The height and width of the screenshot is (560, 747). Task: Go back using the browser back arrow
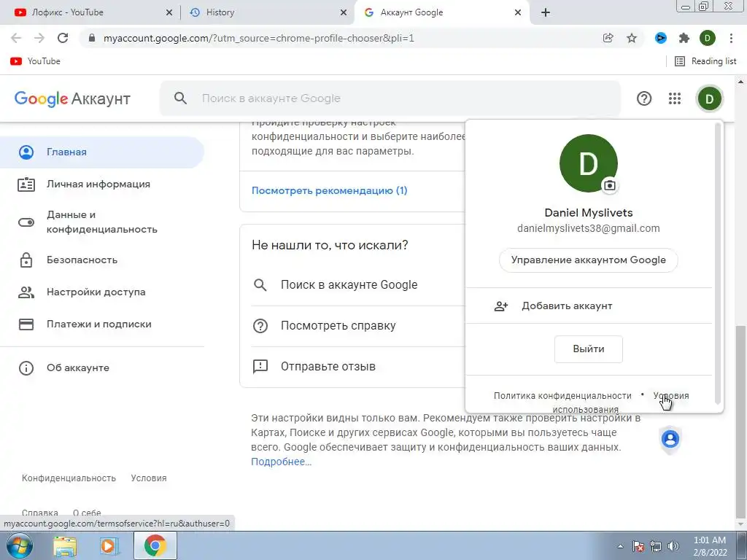[16, 38]
